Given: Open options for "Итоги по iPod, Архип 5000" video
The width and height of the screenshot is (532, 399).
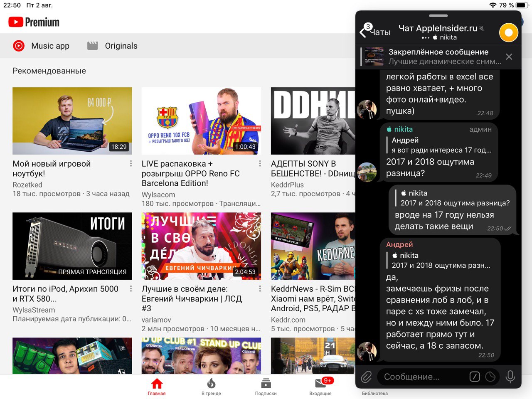Looking at the screenshot, I should click(131, 289).
